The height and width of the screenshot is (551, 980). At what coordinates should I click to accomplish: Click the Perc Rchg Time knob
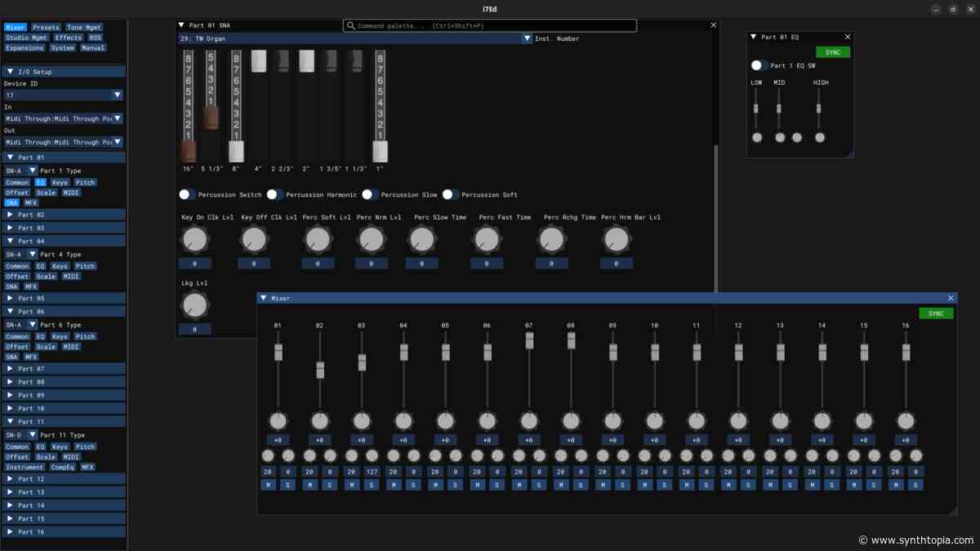(552, 239)
